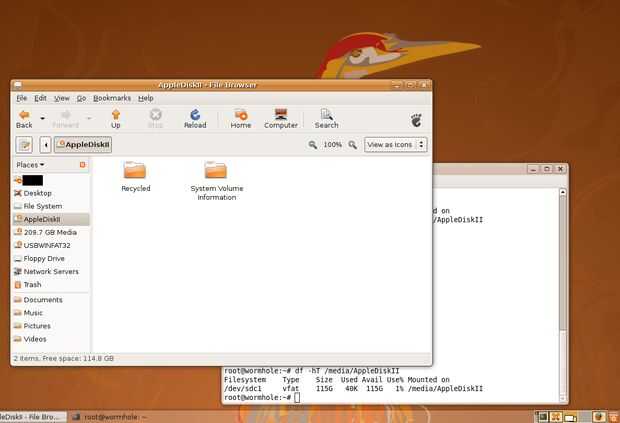Click the /dev/sdc1 text in terminal
Image resolution: width=620 pixels, height=423 pixels.
243,389
